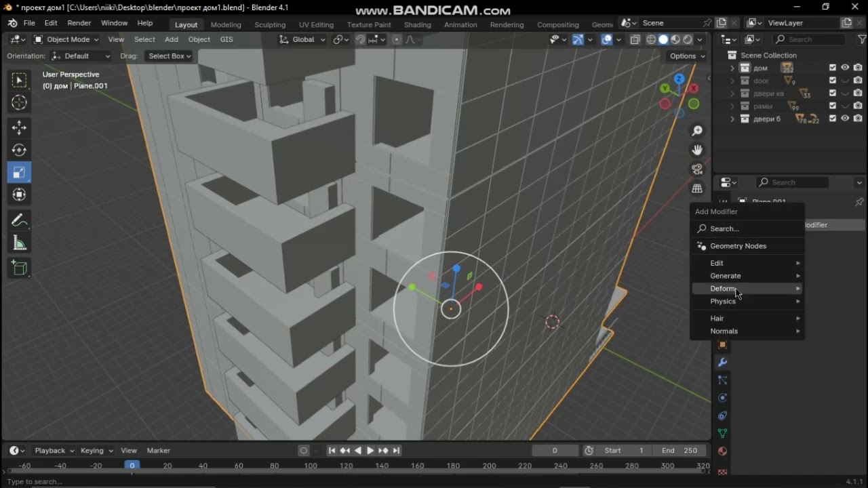Image resolution: width=868 pixels, height=488 pixels.
Task: Jump to timeline start frame button
Action: (332, 451)
